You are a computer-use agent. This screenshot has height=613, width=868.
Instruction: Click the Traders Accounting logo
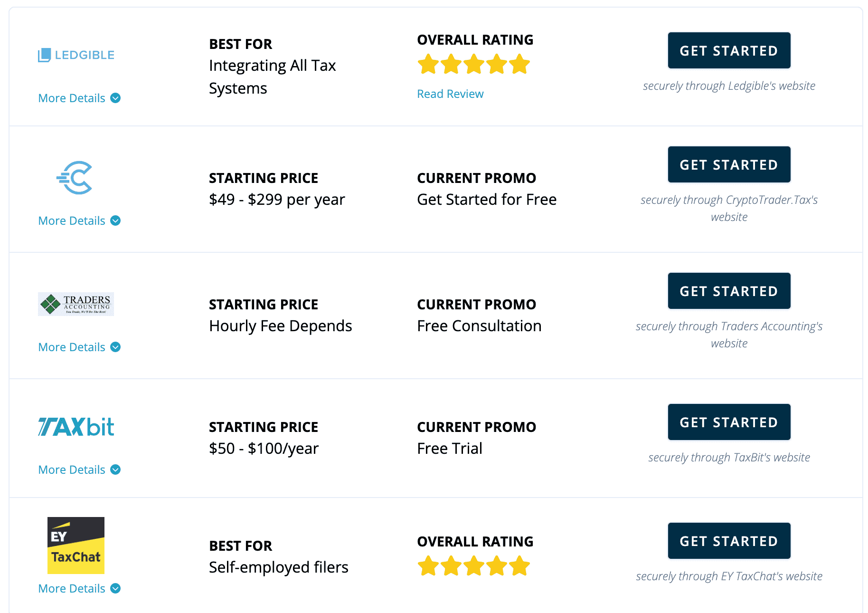pos(76,304)
